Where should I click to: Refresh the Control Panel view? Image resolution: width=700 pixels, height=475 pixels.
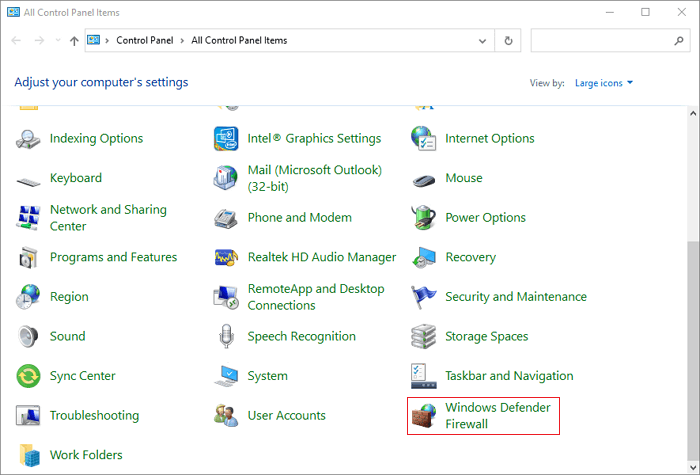(508, 41)
